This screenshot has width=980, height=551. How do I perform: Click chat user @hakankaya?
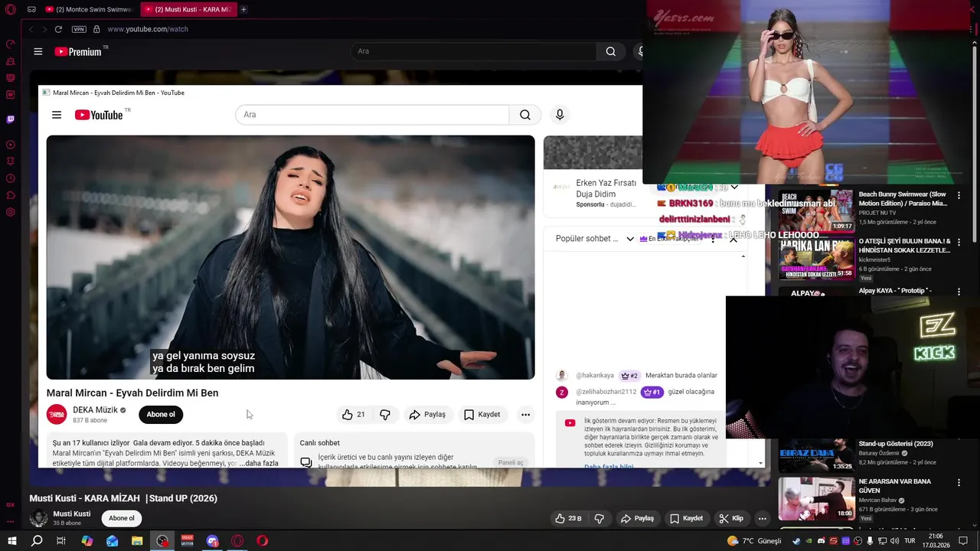click(595, 376)
